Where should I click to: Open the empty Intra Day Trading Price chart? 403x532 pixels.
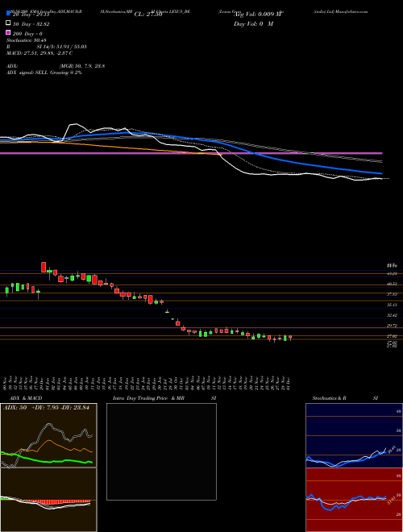pyautogui.click(x=161, y=451)
